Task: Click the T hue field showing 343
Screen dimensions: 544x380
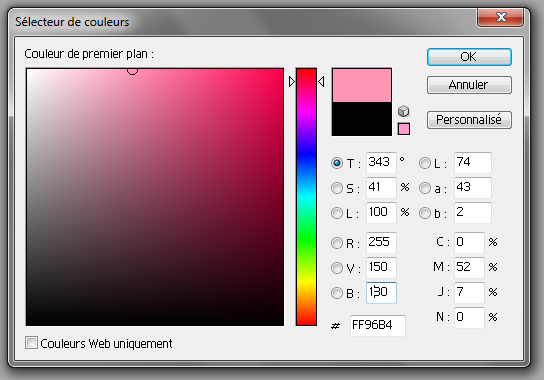Action: click(x=381, y=162)
